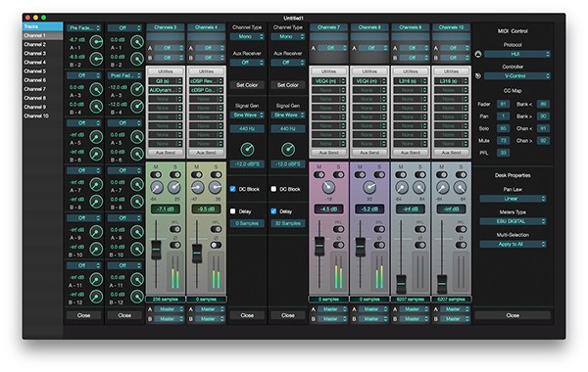Open the AUDynam... insert slot on Channels 3
The height and width of the screenshot is (372, 588).
(x=166, y=90)
